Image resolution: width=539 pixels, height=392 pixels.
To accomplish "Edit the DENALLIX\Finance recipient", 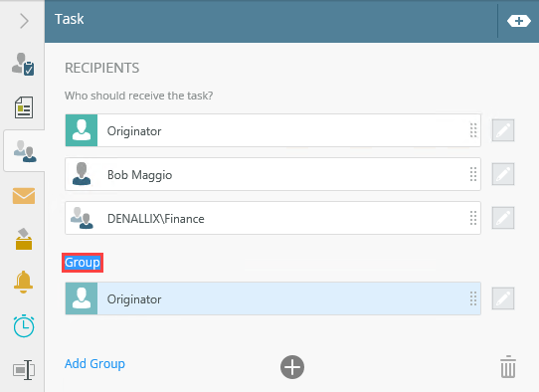I will coord(503,218).
